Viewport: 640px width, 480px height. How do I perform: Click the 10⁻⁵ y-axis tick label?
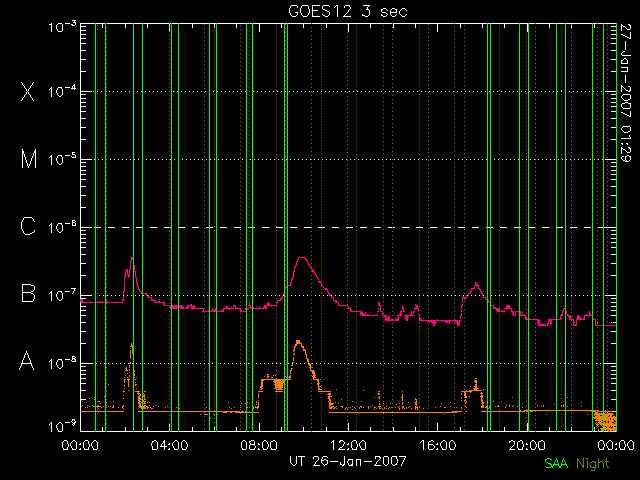62,159
